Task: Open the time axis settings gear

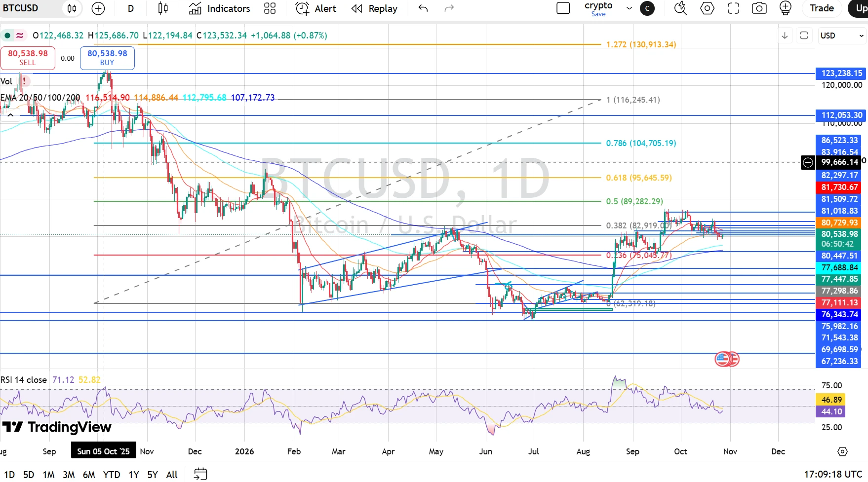Action: 842,451
